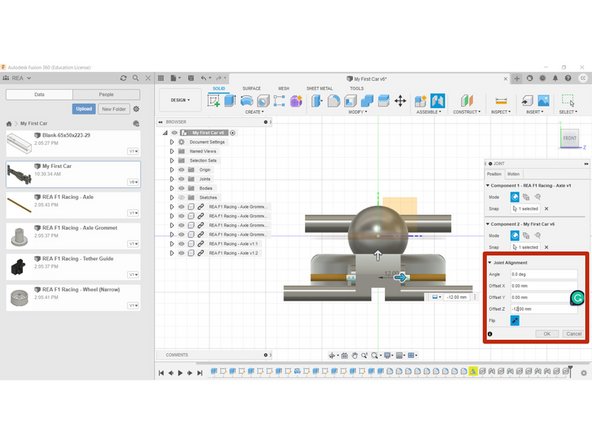Image resolution: width=592 pixels, height=444 pixels.
Task: Select the Combine modify tool
Action: click(x=367, y=101)
